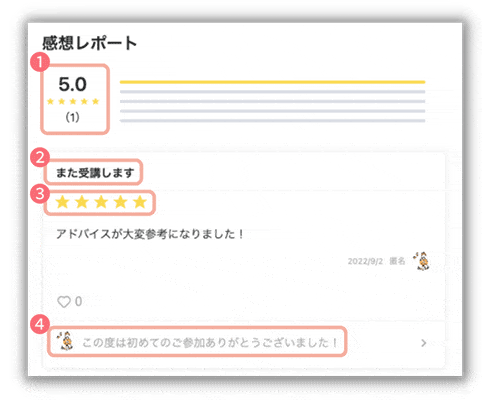Click the review text アドバイスが大変参考になりました
Viewport: 490px width, 400px height.
pyautogui.click(x=150, y=234)
